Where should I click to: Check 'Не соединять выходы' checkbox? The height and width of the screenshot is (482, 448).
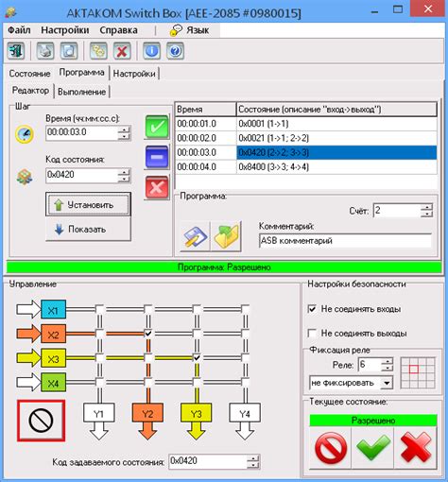(x=312, y=333)
